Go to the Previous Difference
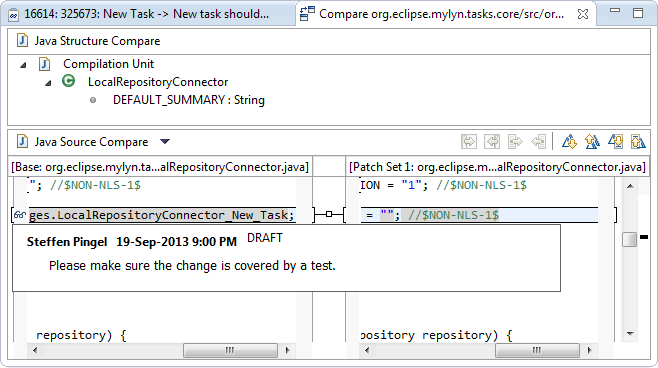658x368 pixels. click(592, 142)
